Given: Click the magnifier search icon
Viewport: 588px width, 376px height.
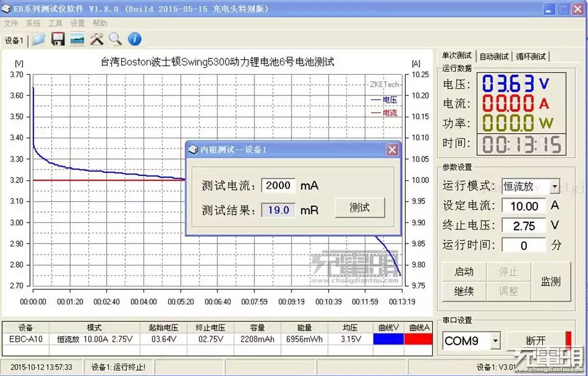Looking at the screenshot, I should coord(116,40).
